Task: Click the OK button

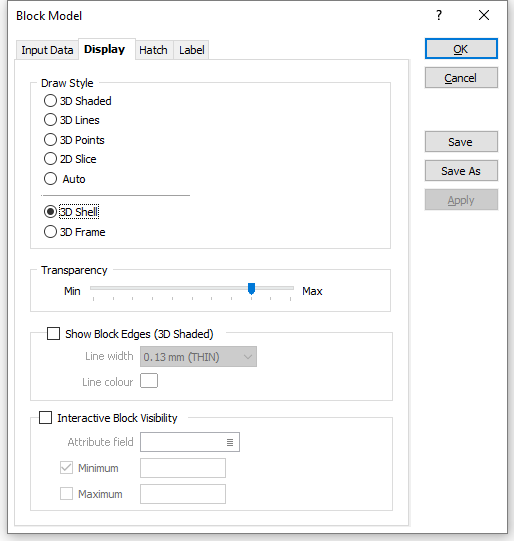Action: click(461, 49)
